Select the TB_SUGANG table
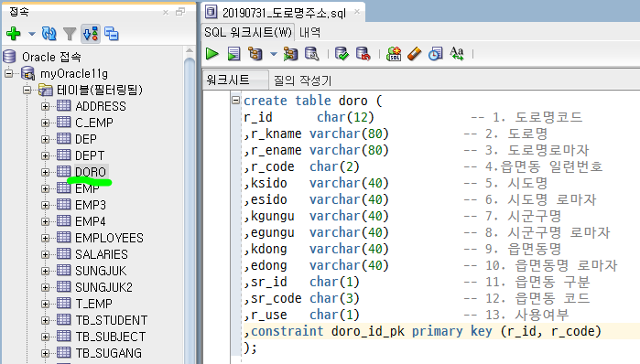The image size is (640, 364). pos(109,353)
